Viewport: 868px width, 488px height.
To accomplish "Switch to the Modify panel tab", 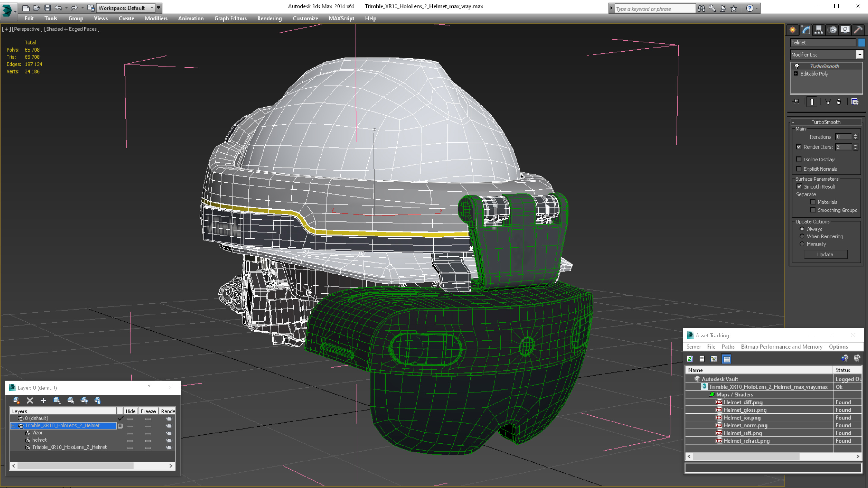I will click(x=806, y=30).
